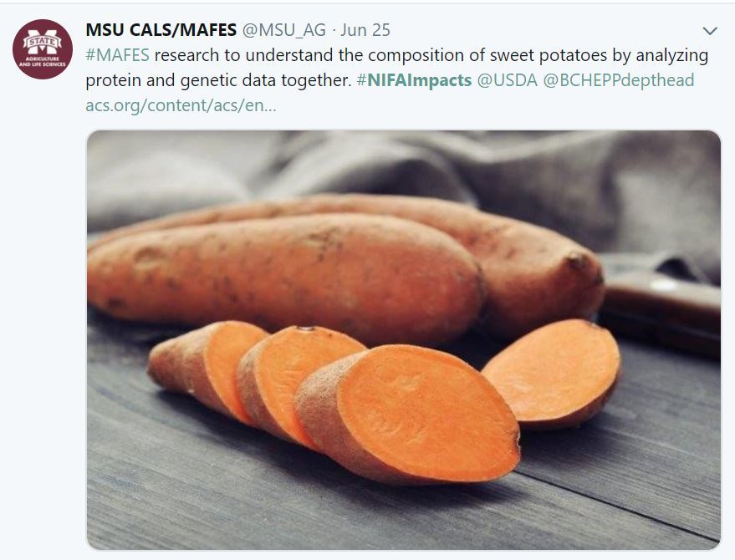Screen dimensions: 735x560
Task: Click the MSU Agriculture profile avatar
Action: pos(43,49)
